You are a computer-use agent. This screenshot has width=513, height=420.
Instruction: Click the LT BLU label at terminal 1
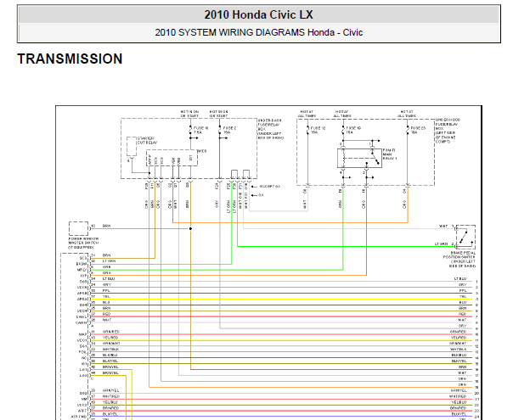point(460,279)
